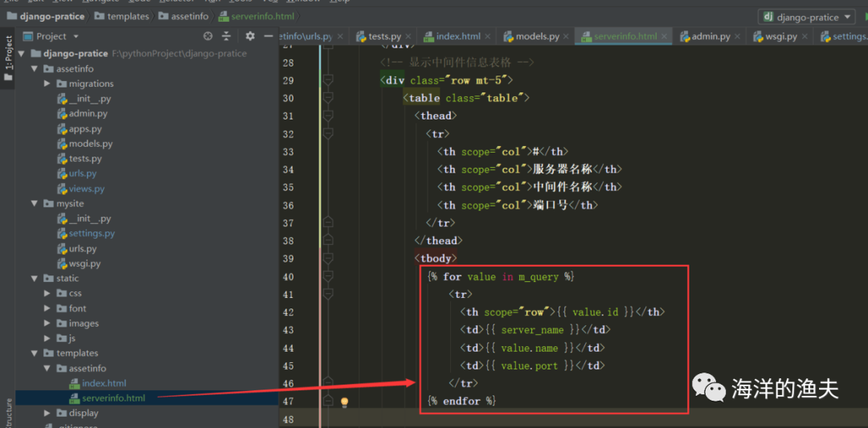Click django-pratice breadcrumb
This screenshot has width=868, height=428.
click(47, 16)
